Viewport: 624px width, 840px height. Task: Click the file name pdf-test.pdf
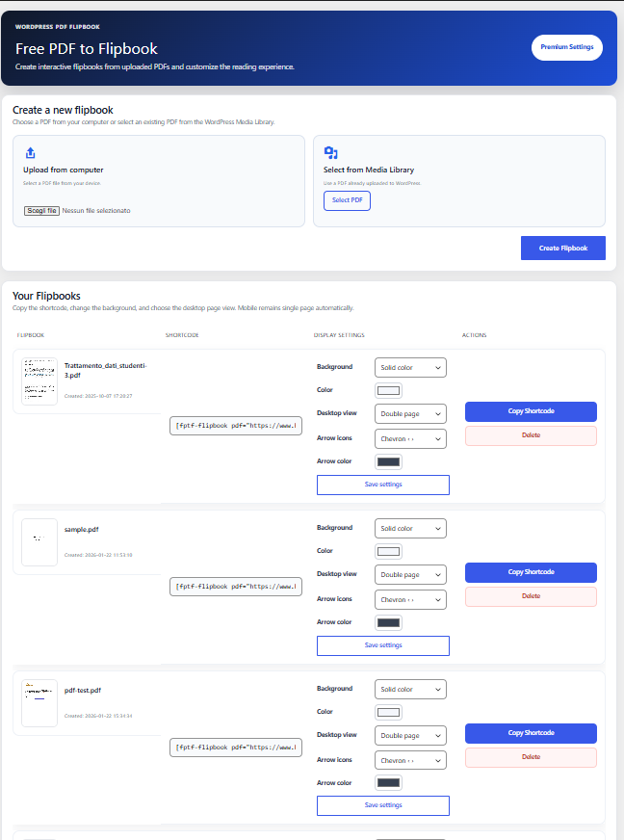pos(83,690)
